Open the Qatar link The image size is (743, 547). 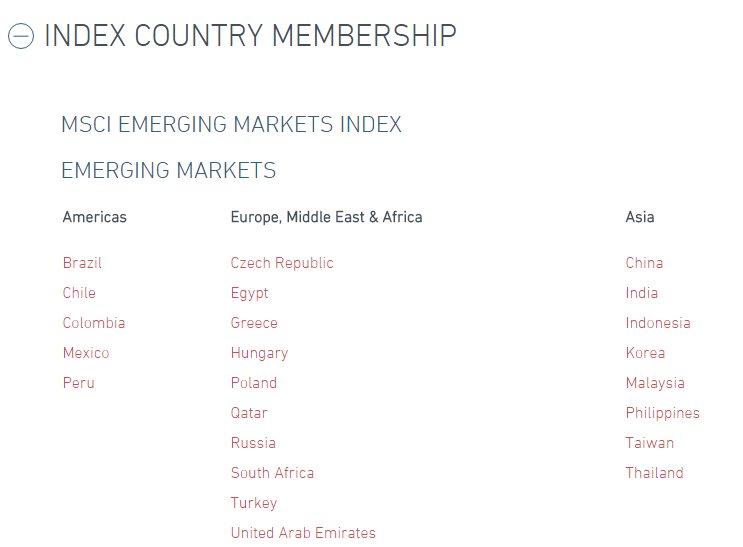click(x=249, y=413)
